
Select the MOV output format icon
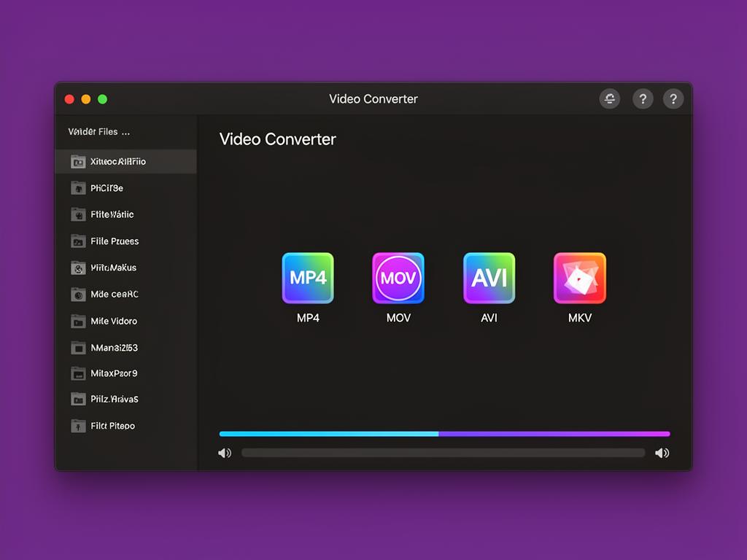coord(398,278)
